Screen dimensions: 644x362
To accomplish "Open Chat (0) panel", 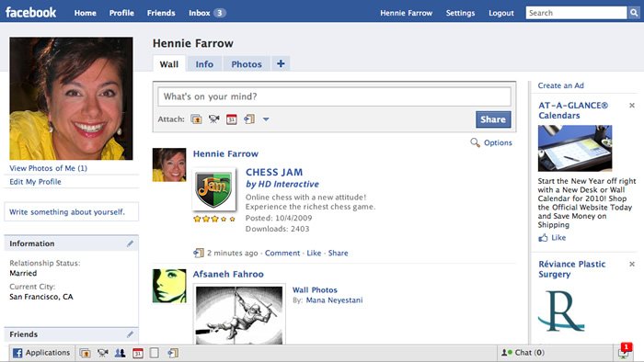I will tap(523, 353).
